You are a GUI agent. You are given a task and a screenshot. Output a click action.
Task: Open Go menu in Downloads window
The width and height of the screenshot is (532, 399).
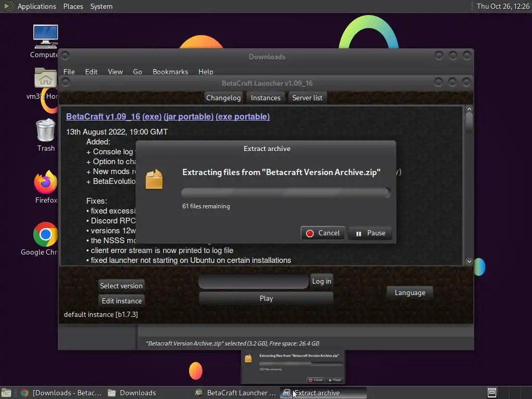[x=137, y=72]
